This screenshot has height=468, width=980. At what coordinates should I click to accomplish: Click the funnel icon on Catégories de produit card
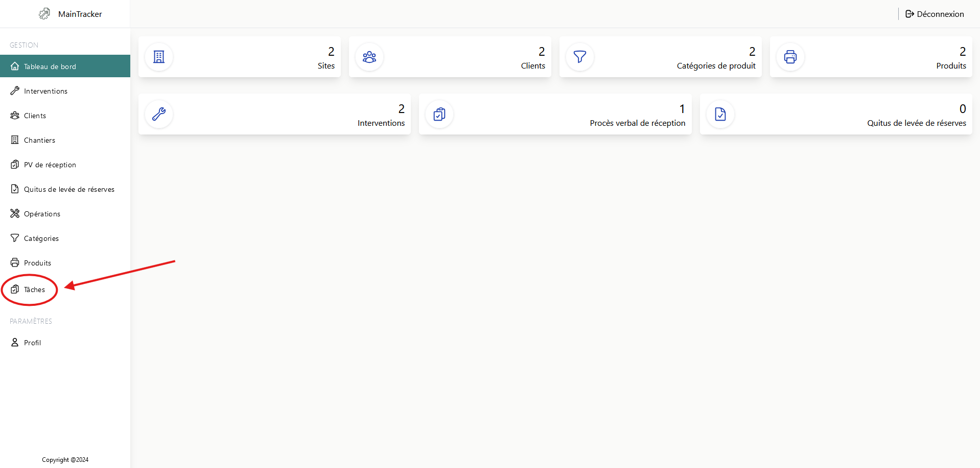[x=580, y=57]
